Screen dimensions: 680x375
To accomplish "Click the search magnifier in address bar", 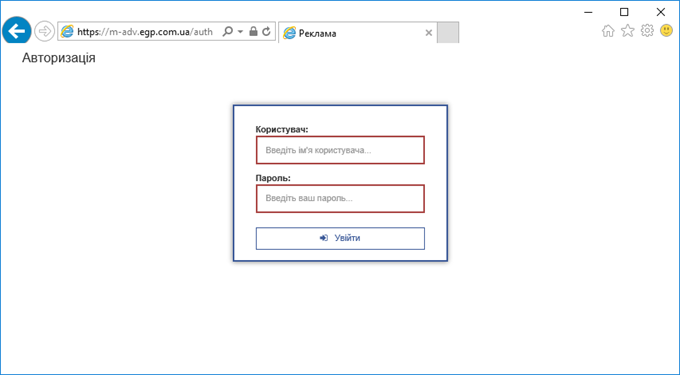I will [227, 31].
